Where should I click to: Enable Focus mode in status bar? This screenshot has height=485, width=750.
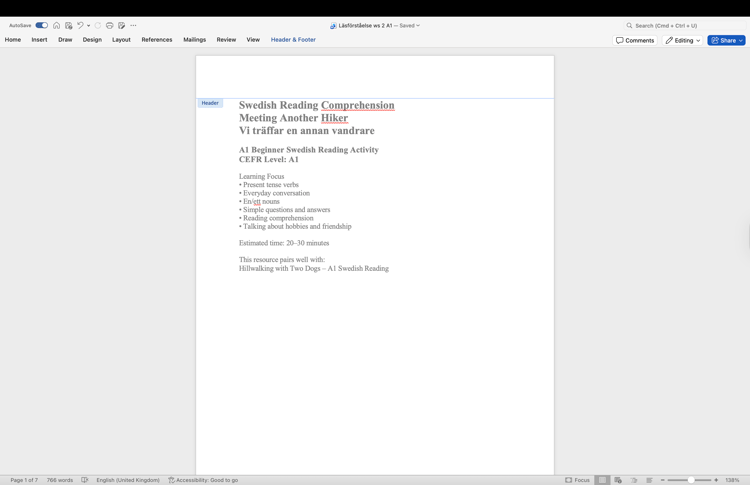pyautogui.click(x=577, y=480)
